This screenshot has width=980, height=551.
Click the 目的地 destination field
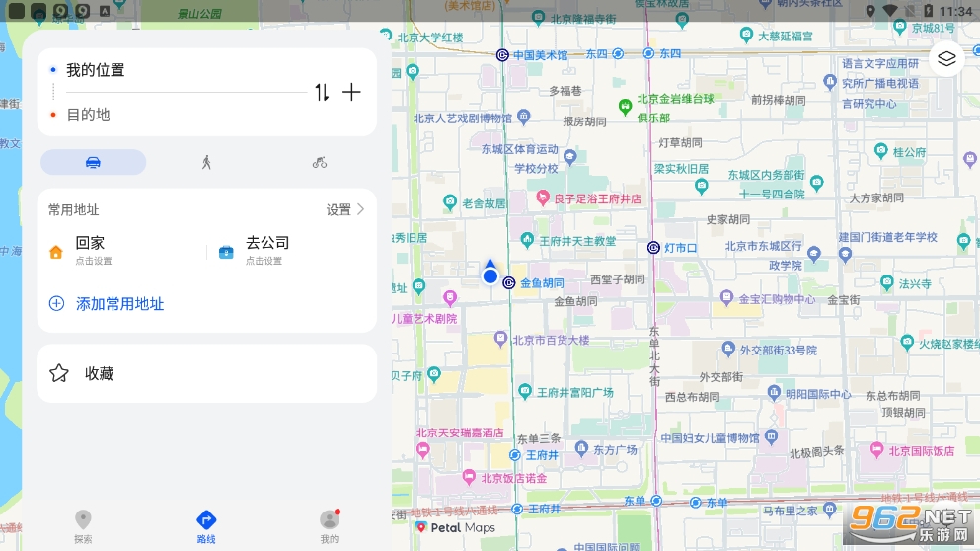click(178, 115)
